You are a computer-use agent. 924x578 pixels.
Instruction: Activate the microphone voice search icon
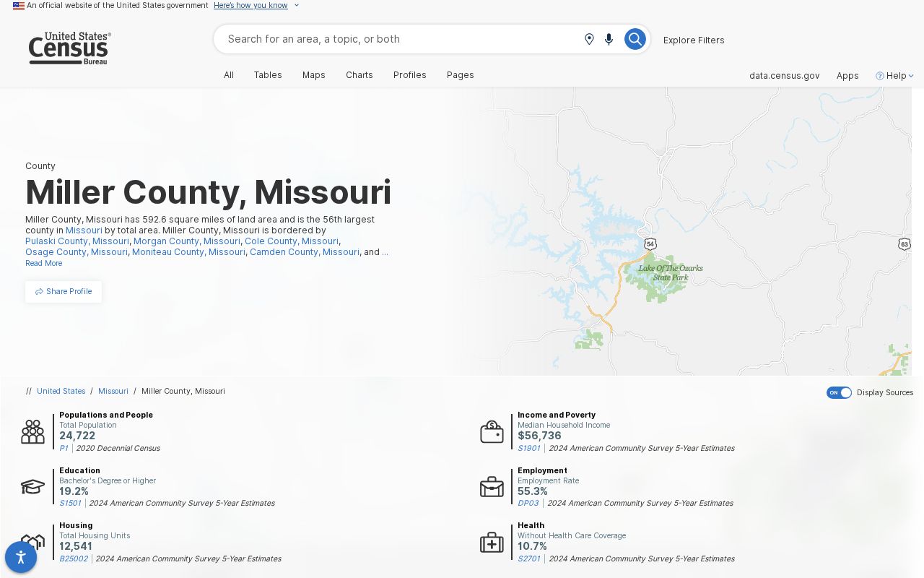coord(609,39)
